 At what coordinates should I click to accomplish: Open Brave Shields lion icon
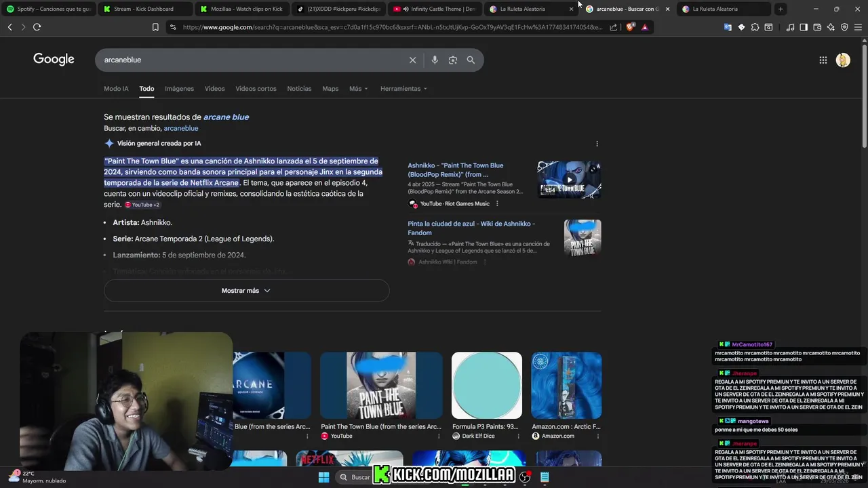pos(630,27)
